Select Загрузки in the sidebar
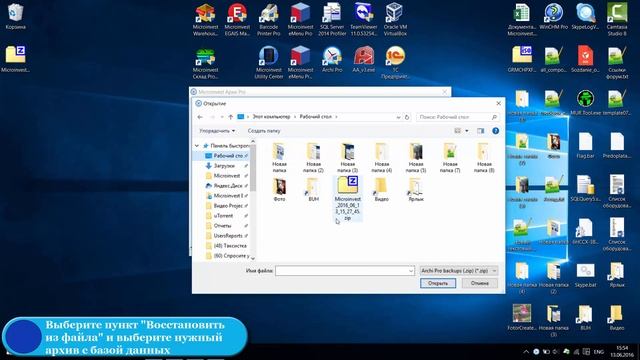 tap(225, 166)
